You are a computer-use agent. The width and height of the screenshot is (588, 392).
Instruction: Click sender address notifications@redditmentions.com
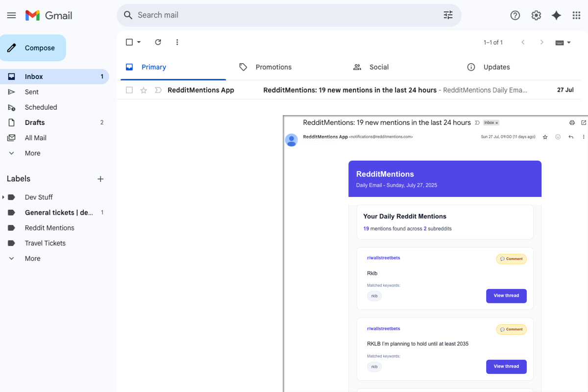coord(381,137)
